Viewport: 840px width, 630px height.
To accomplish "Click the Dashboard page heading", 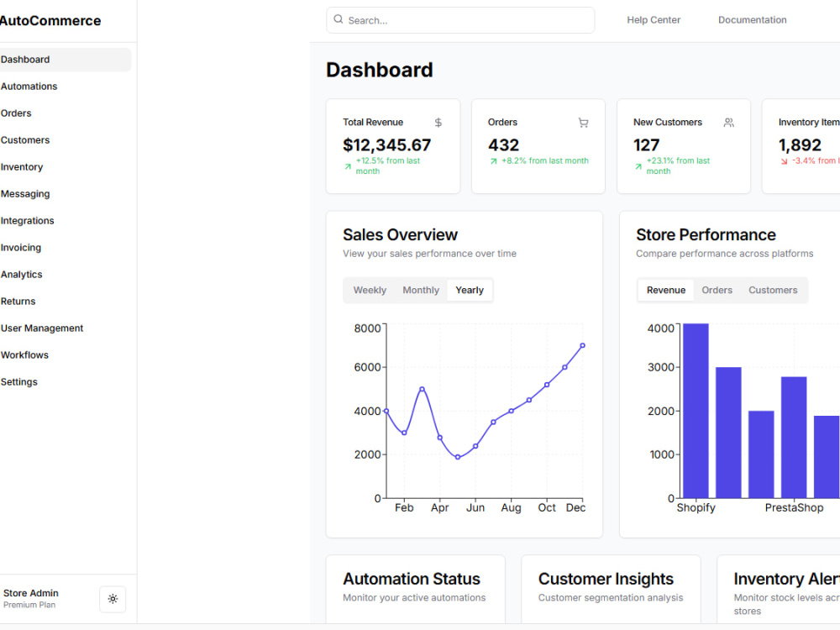I will (x=380, y=71).
